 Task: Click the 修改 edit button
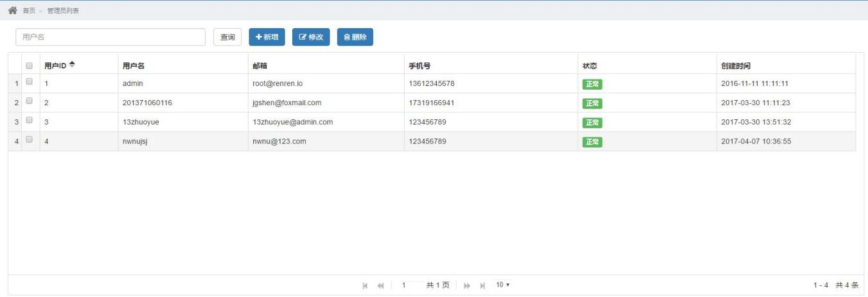pyautogui.click(x=311, y=37)
